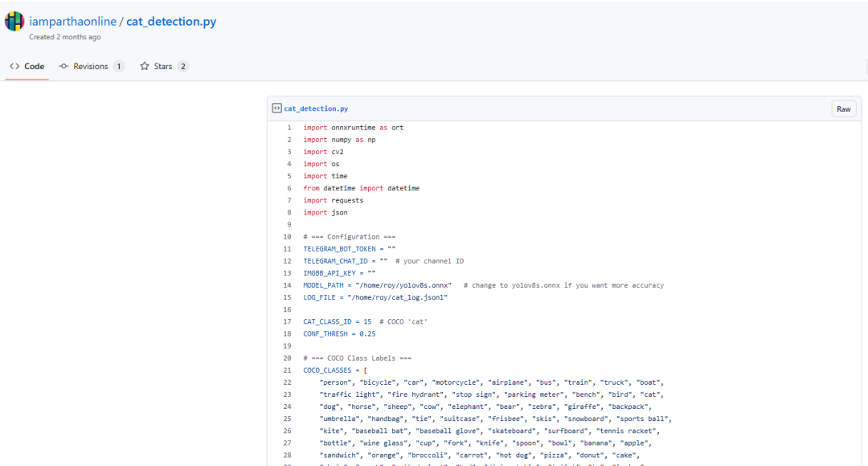Select line number 21 for COCO_CLASSES

287,370
